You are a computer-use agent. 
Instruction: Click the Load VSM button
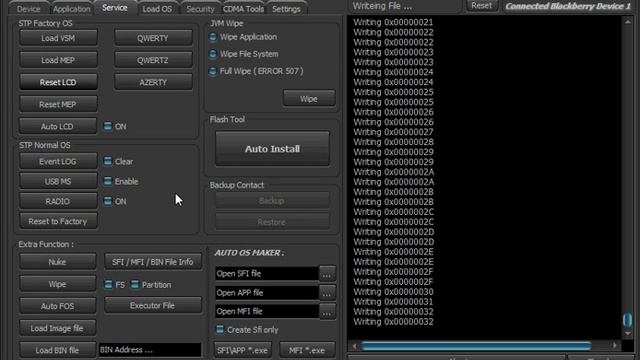point(58,38)
